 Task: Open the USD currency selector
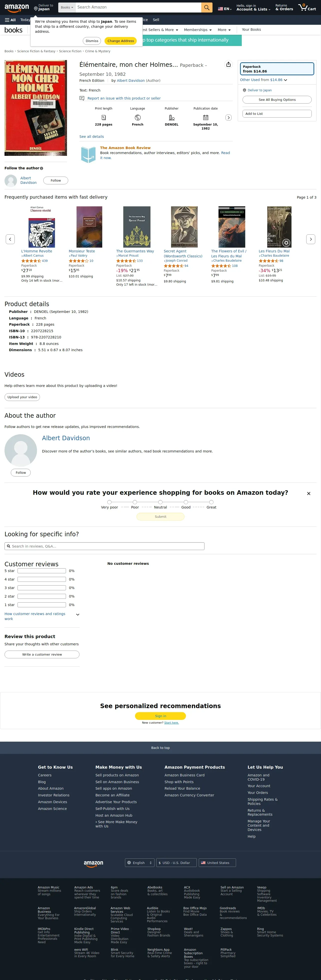176,862
